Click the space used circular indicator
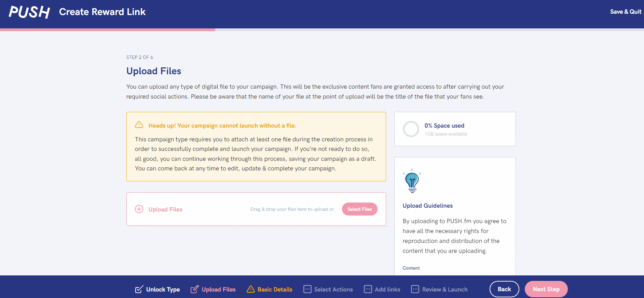Viewport: 644px width, 298px height. (411, 129)
